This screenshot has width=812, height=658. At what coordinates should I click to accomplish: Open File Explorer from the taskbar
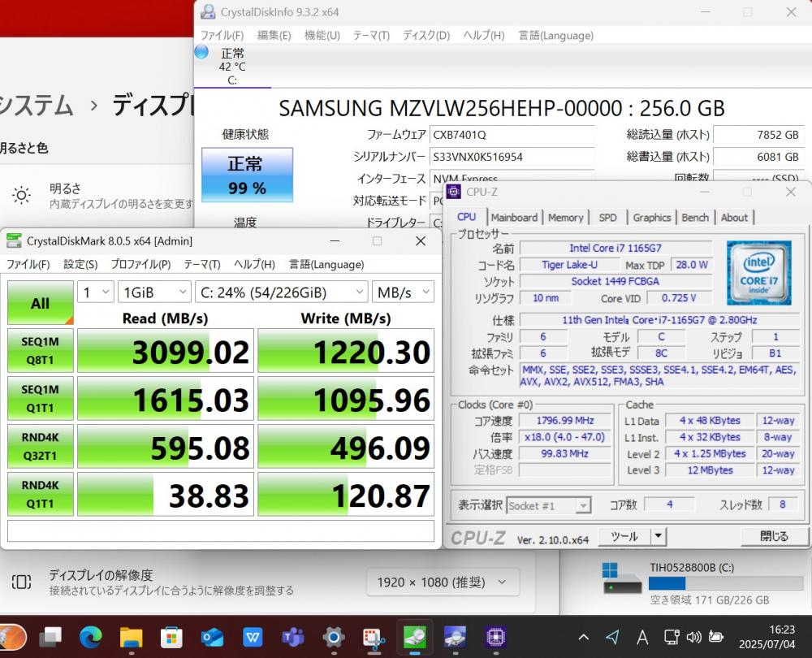pyautogui.click(x=131, y=637)
